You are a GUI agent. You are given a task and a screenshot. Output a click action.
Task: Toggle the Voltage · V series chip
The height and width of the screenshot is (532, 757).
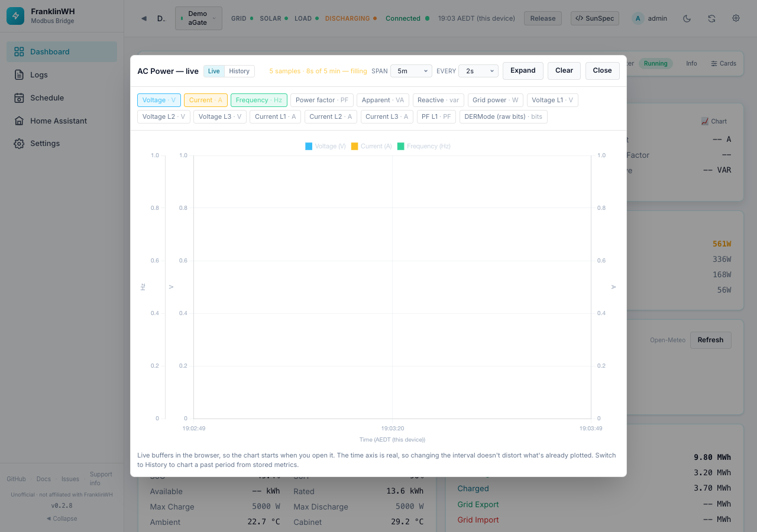[159, 100]
